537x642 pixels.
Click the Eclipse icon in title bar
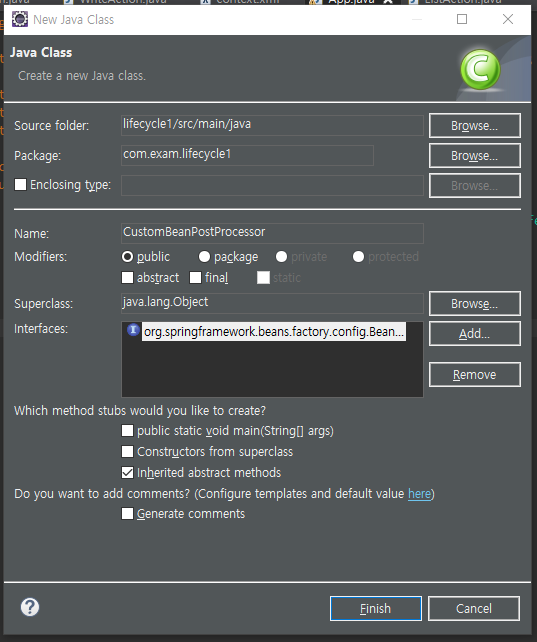click(x=20, y=19)
